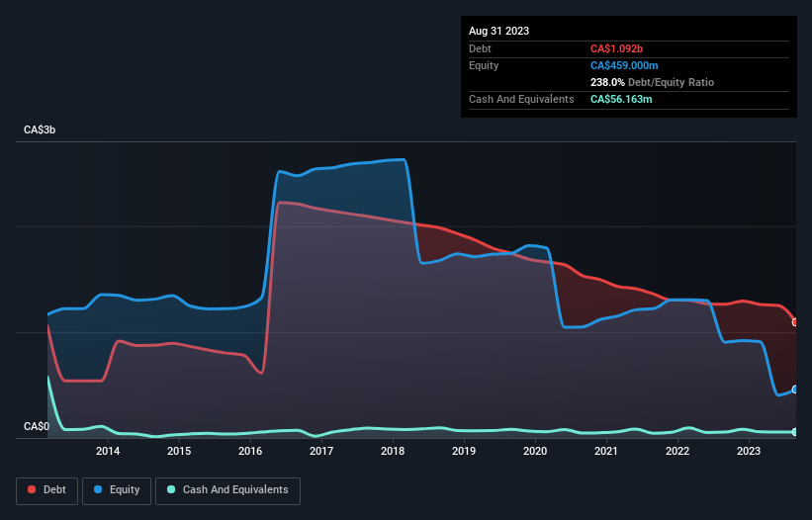Click the 238.0% Debt/Equity Ratio text
812x520 pixels.
tap(652, 82)
